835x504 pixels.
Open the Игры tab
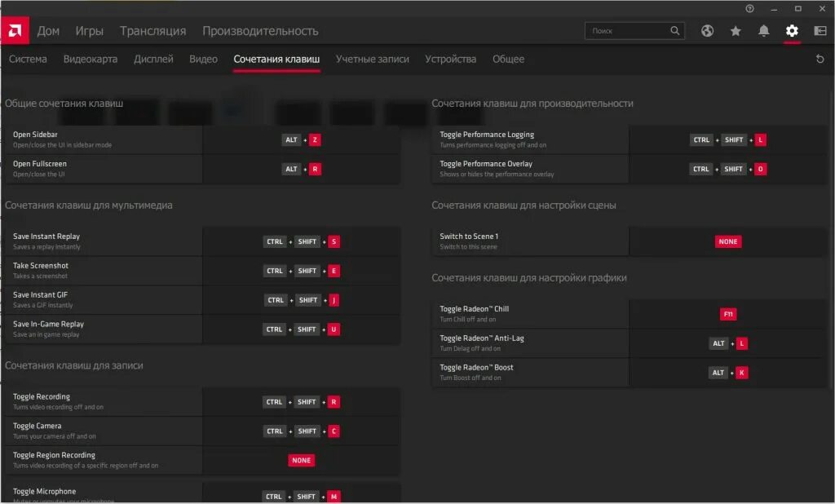[90, 31]
